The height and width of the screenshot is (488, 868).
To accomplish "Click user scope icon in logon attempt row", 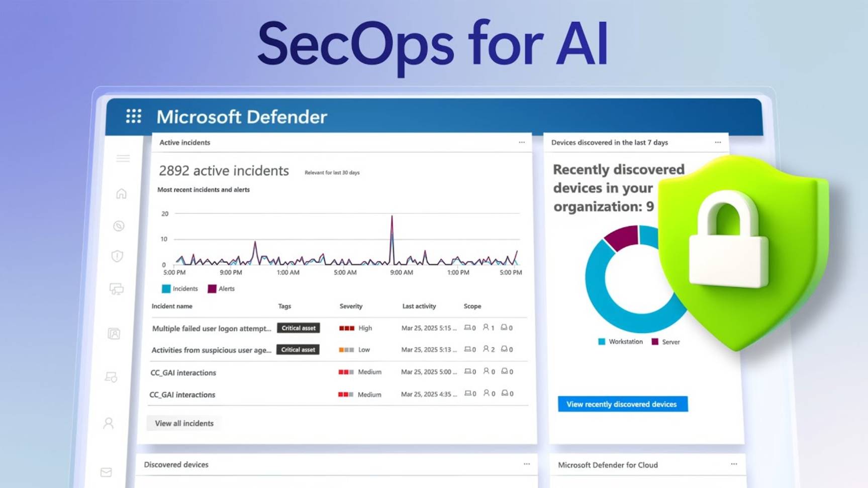I will (x=486, y=327).
